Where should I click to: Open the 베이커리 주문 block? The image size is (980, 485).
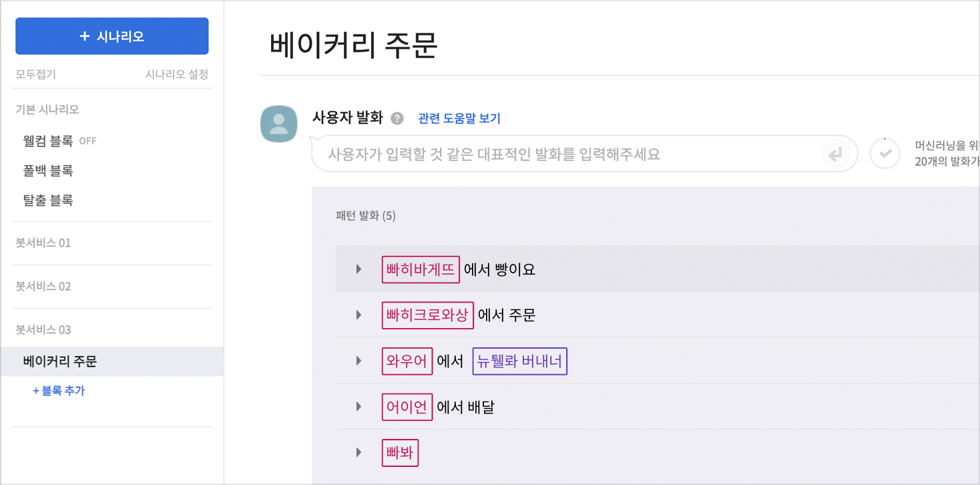[x=60, y=361]
